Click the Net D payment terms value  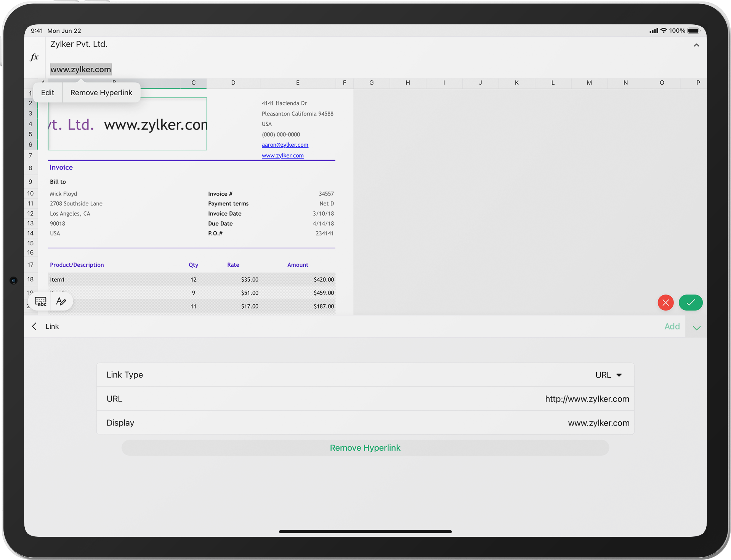[x=327, y=204]
